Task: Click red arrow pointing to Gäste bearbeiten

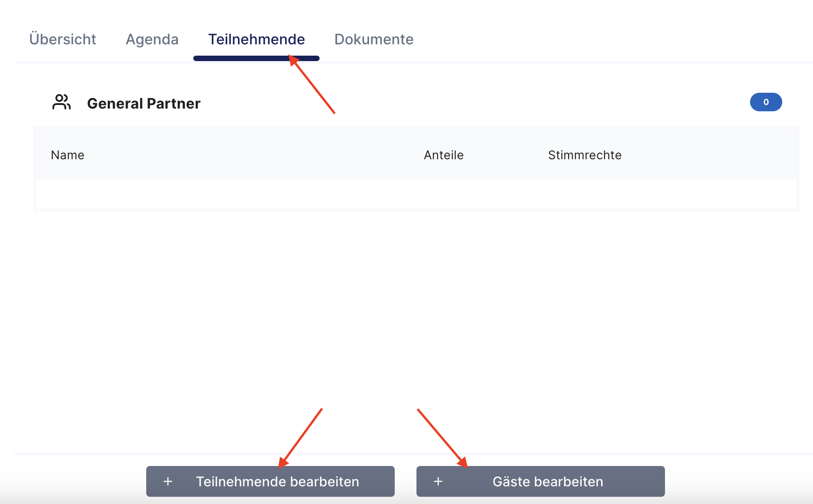Action: pos(443,438)
